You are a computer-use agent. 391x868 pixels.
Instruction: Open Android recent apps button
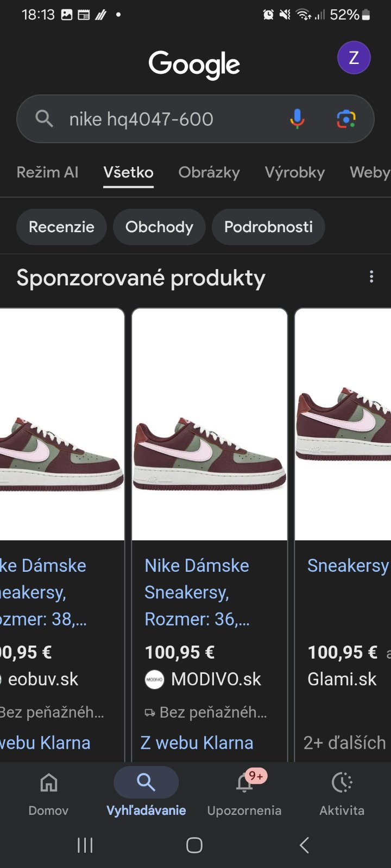coord(85,845)
